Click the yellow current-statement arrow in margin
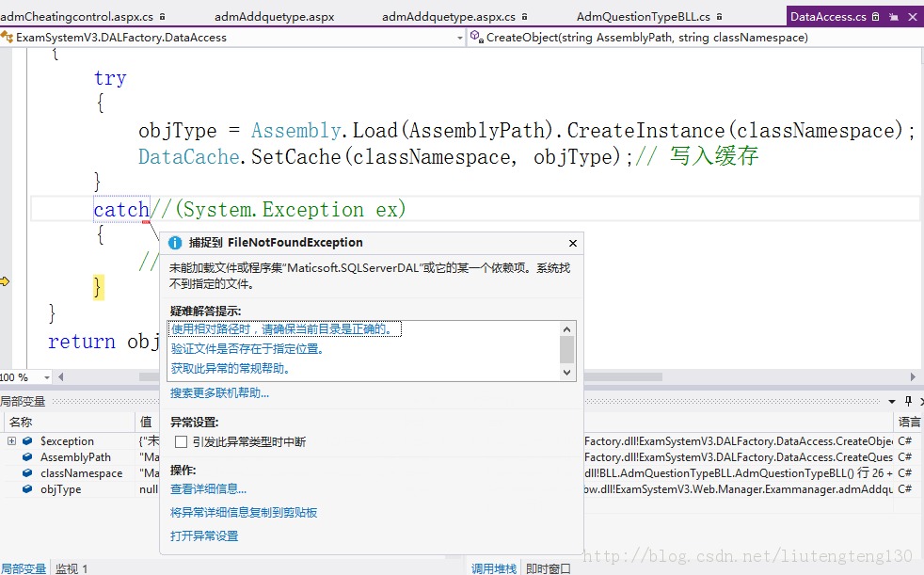This screenshot has width=924, height=575. (x=6, y=281)
